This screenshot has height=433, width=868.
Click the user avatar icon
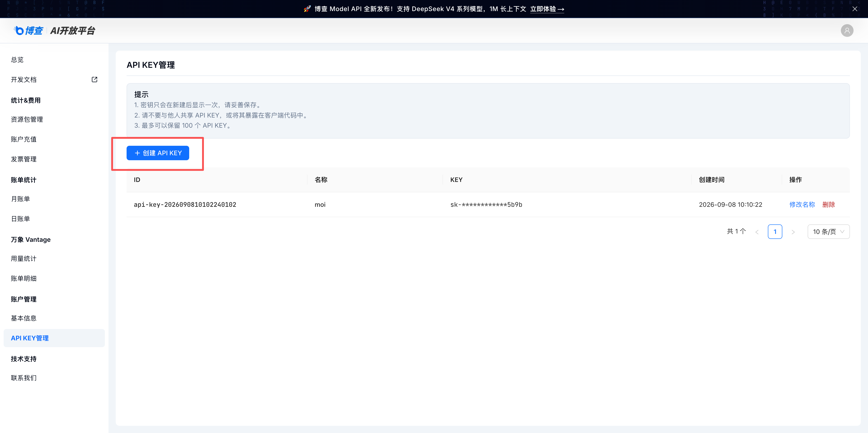click(847, 30)
